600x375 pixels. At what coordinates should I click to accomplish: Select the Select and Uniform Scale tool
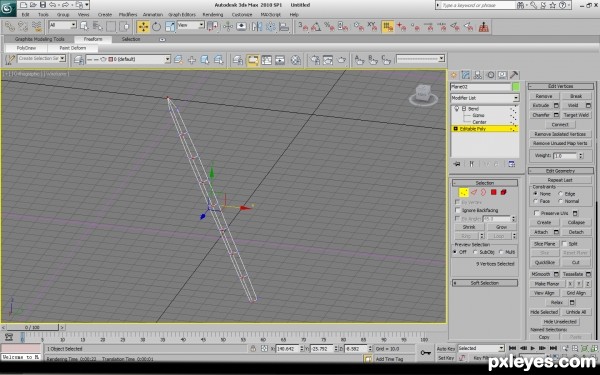pos(170,27)
